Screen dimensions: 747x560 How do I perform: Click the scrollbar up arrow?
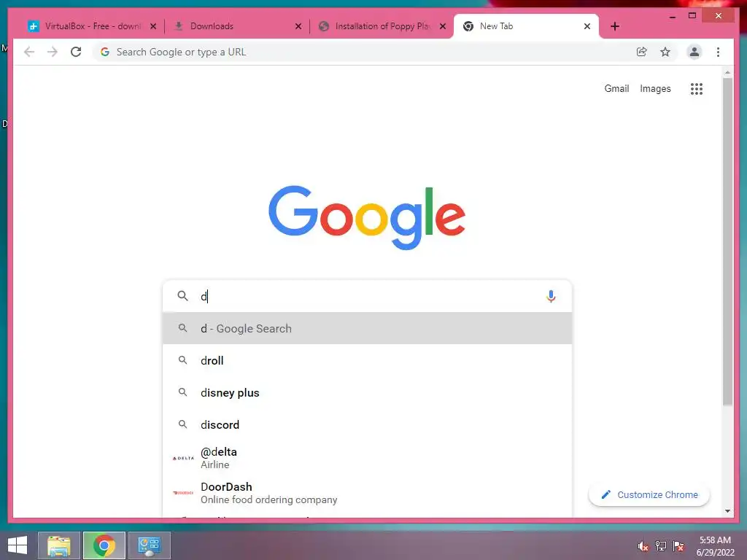(x=727, y=73)
